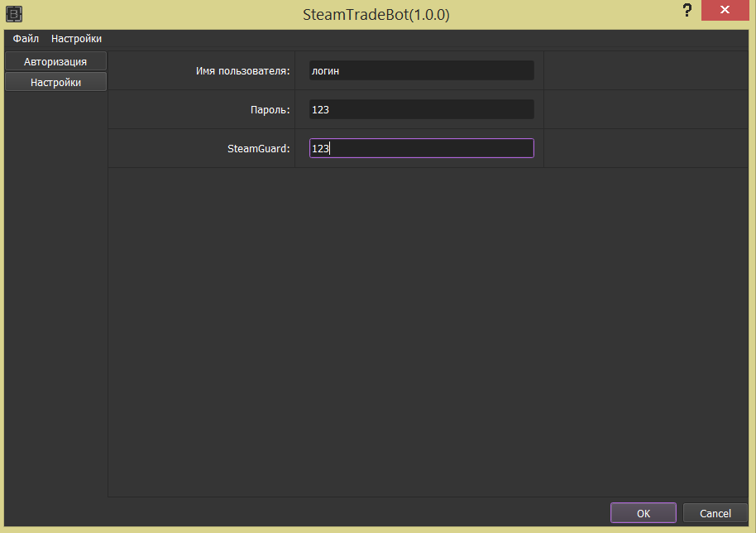Close the SteamTradeBot window
The width and height of the screenshot is (756, 533).
click(x=725, y=10)
